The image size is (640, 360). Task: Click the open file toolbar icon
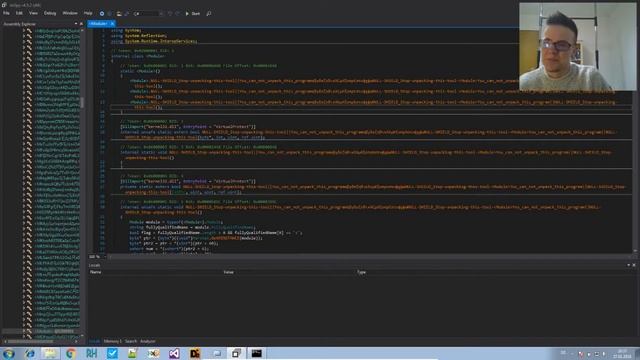coord(119,13)
